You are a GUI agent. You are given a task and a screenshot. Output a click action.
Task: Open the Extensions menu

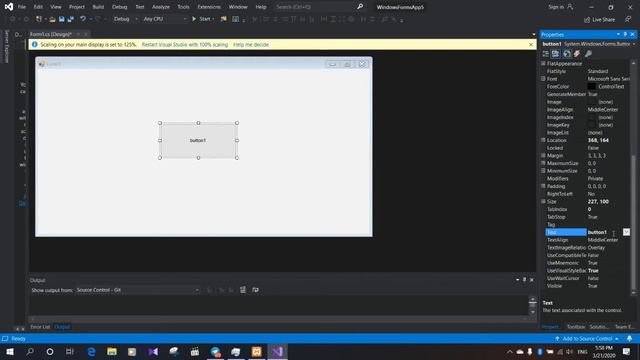click(209, 7)
